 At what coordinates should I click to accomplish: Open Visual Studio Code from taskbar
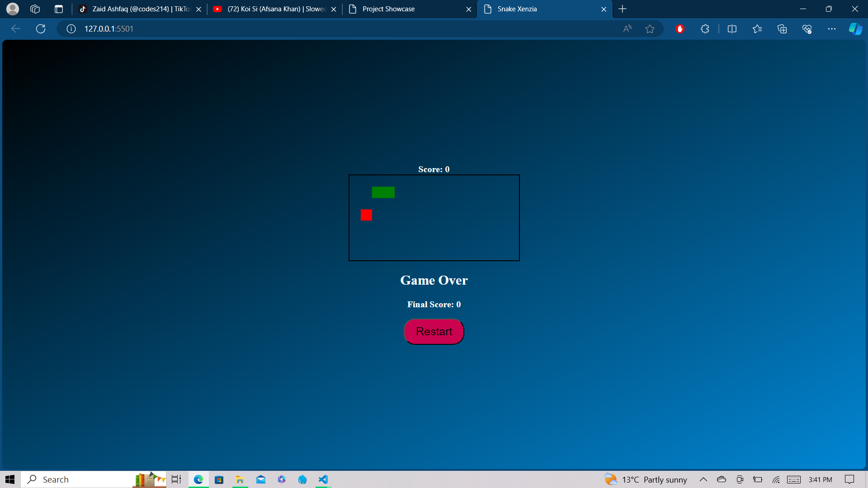(323, 479)
